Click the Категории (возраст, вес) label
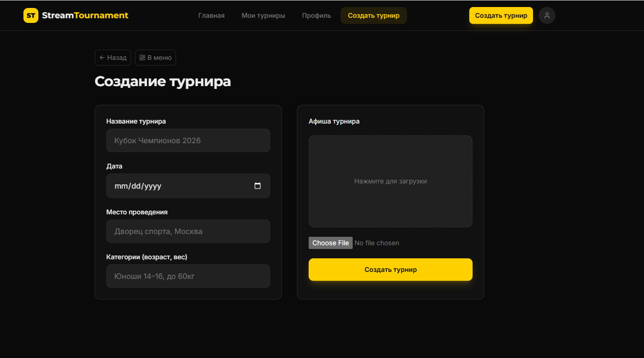 [147, 257]
